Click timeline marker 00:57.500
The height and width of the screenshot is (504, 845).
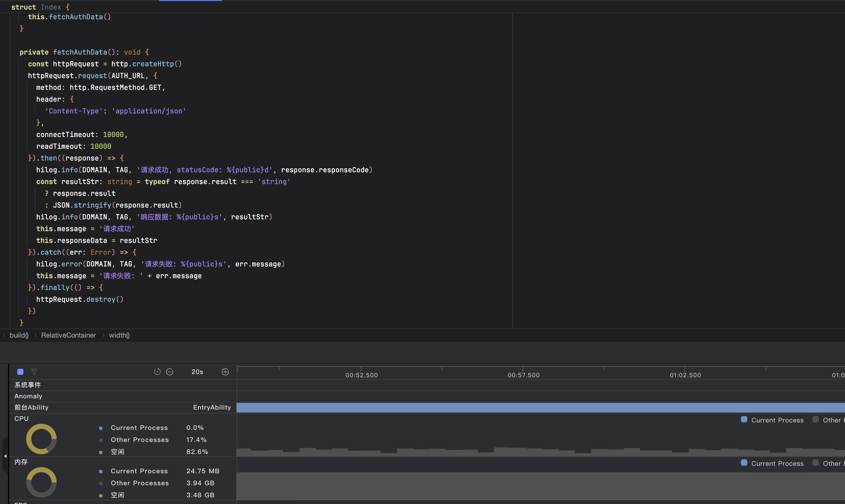coord(524,375)
